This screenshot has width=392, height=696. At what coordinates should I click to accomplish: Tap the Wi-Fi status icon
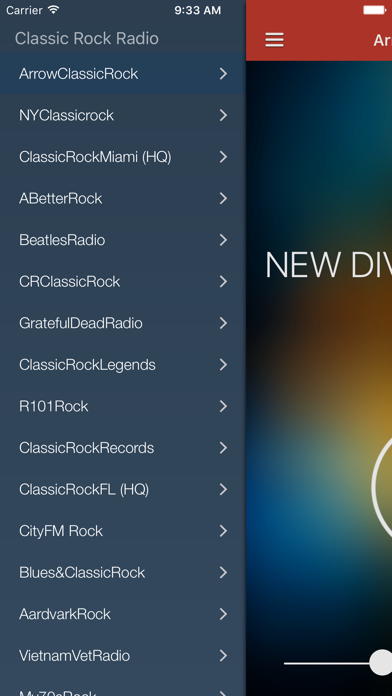53,10
